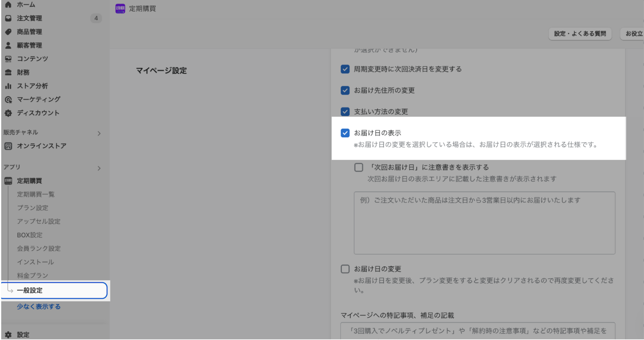This screenshot has width=644, height=340.
Task: Check the お届け日の変更 checkbox
Action: [x=345, y=269]
